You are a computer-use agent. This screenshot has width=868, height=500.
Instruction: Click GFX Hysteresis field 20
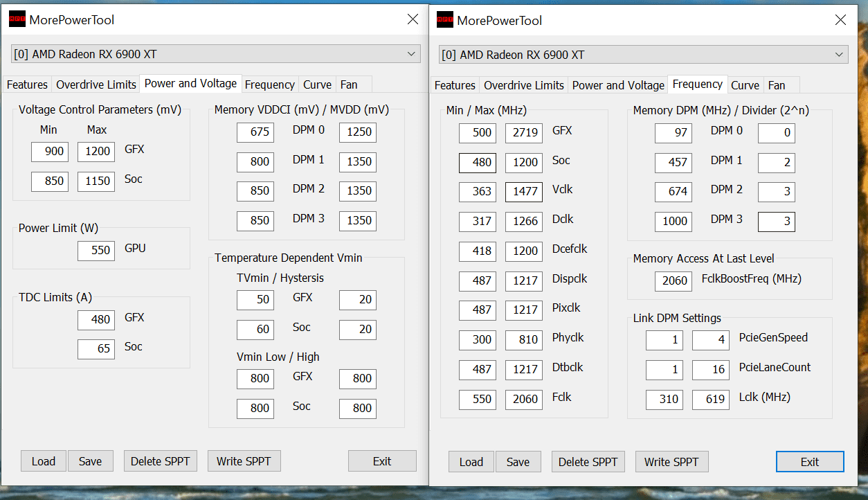(x=358, y=300)
